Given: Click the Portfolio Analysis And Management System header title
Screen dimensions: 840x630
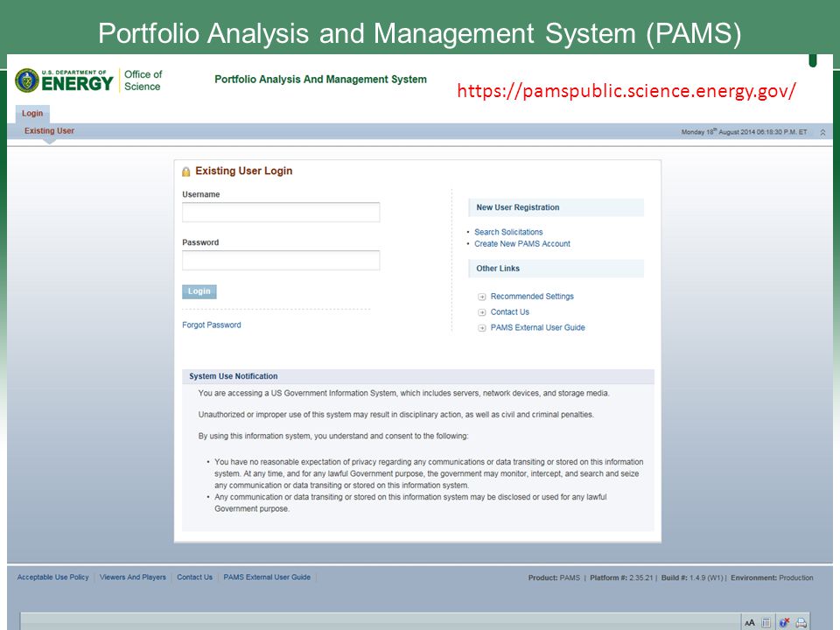Looking at the screenshot, I should click(x=320, y=80).
